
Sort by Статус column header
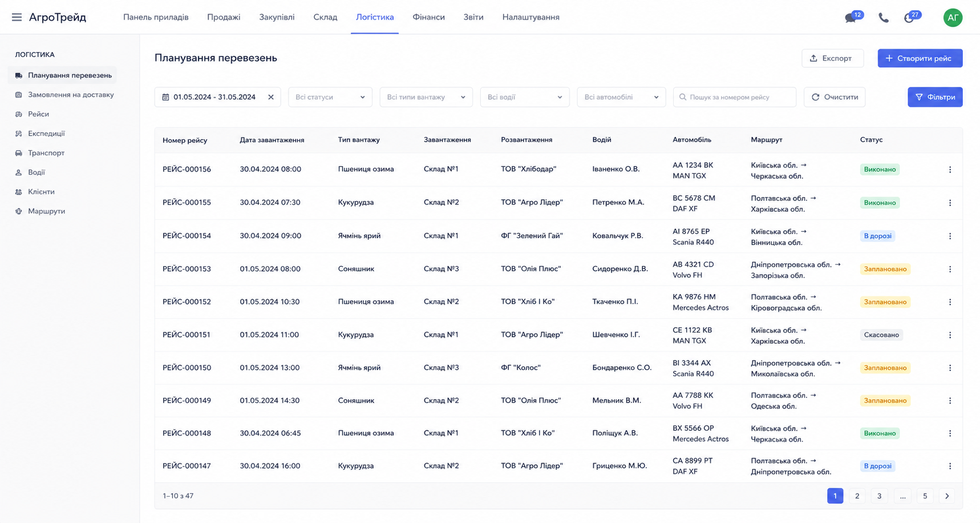coord(871,140)
